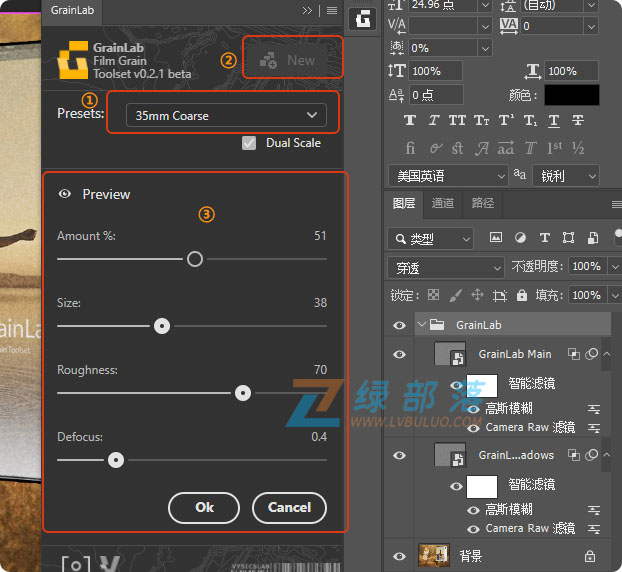
Task: Click the Size slider handle
Action: tap(162, 326)
